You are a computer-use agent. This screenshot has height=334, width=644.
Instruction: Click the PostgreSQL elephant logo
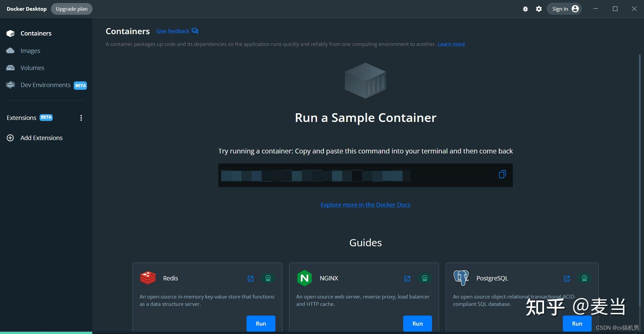461,278
